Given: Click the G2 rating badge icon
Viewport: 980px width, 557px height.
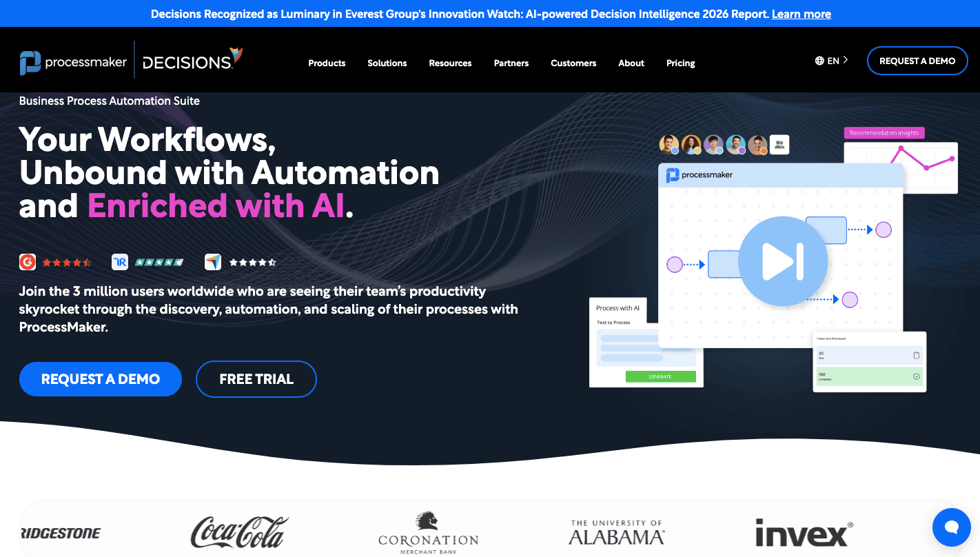Looking at the screenshot, I should click(x=28, y=262).
